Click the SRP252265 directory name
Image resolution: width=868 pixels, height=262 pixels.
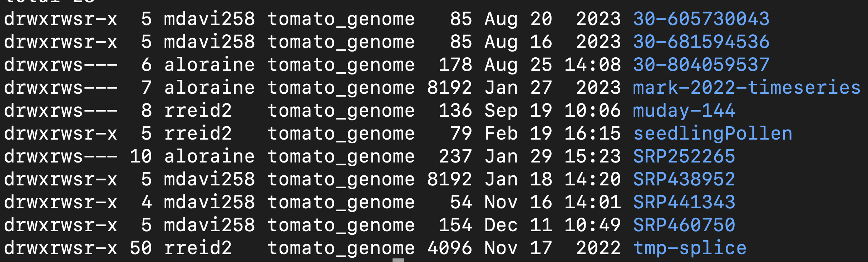(x=684, y=156)
